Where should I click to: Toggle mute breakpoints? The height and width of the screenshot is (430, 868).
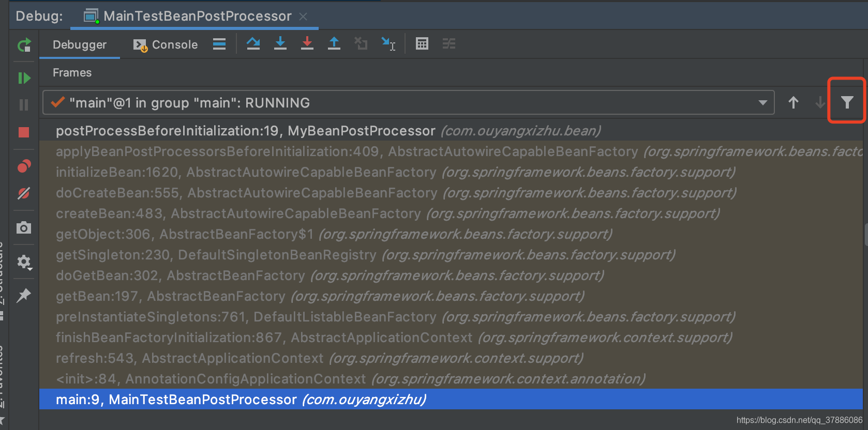[x=24, y=193]
